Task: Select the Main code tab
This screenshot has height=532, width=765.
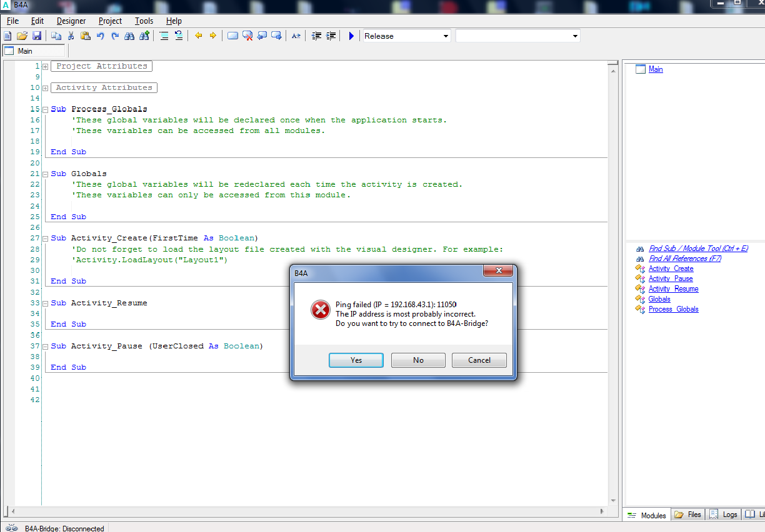Action: (33, 51)
